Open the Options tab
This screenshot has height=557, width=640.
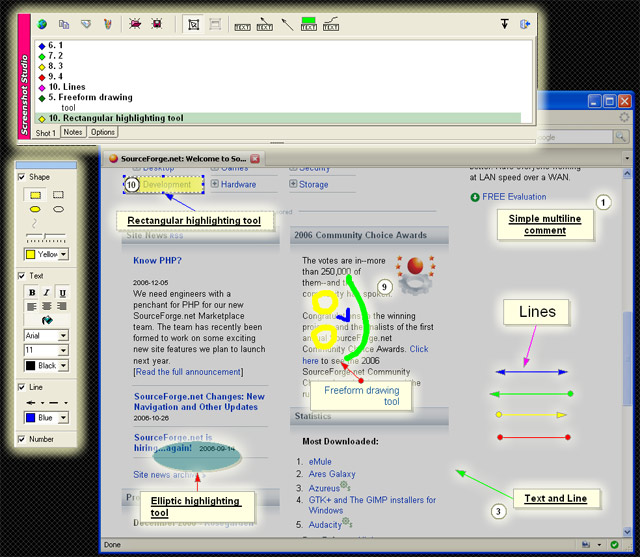(103, 132)
